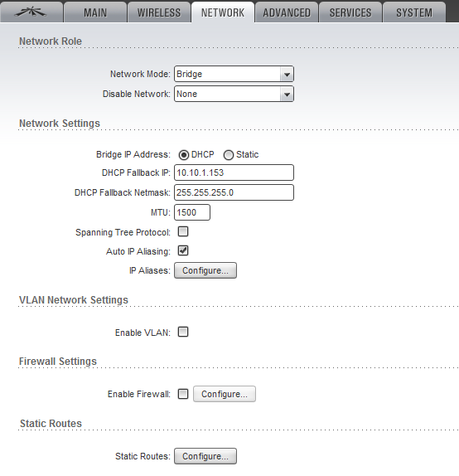The height and width of the screenshot is (476, 459).
Task: Switch to the SYSTEM tab
Action: 414,12
